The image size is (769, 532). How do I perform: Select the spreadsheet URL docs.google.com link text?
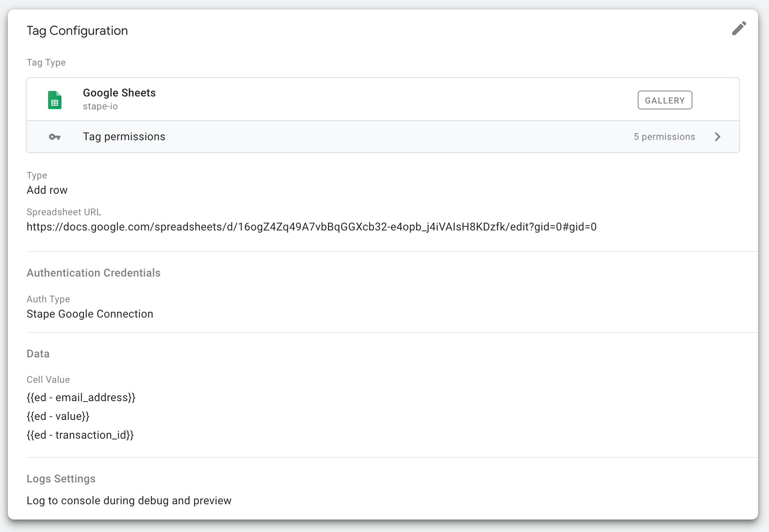click(x=311, y=227)
